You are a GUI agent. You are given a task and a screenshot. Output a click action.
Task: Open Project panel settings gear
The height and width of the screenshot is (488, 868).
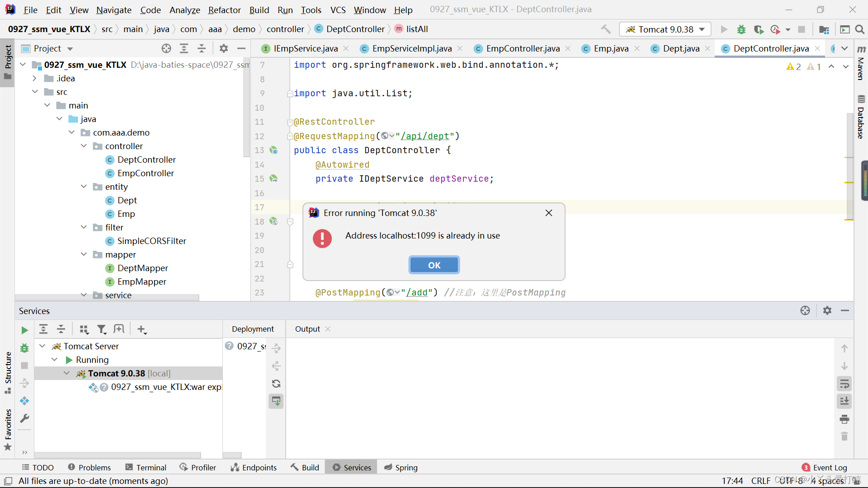[x=224, y=48]
